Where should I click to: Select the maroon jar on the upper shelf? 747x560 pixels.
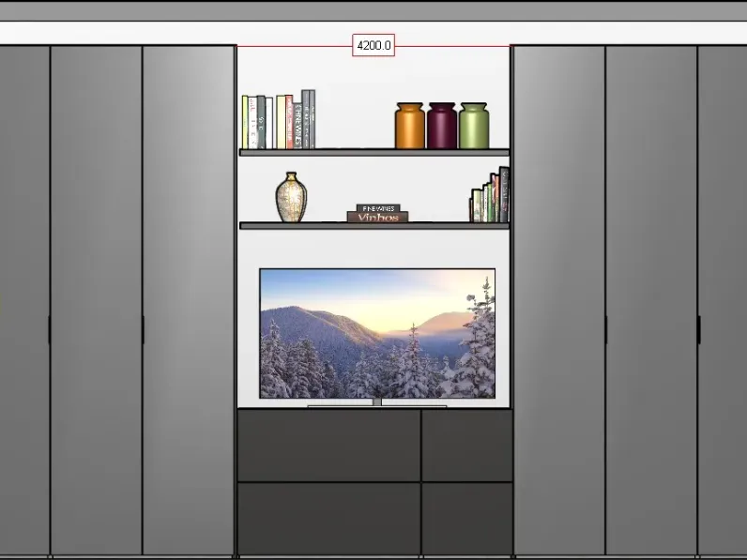442,126
